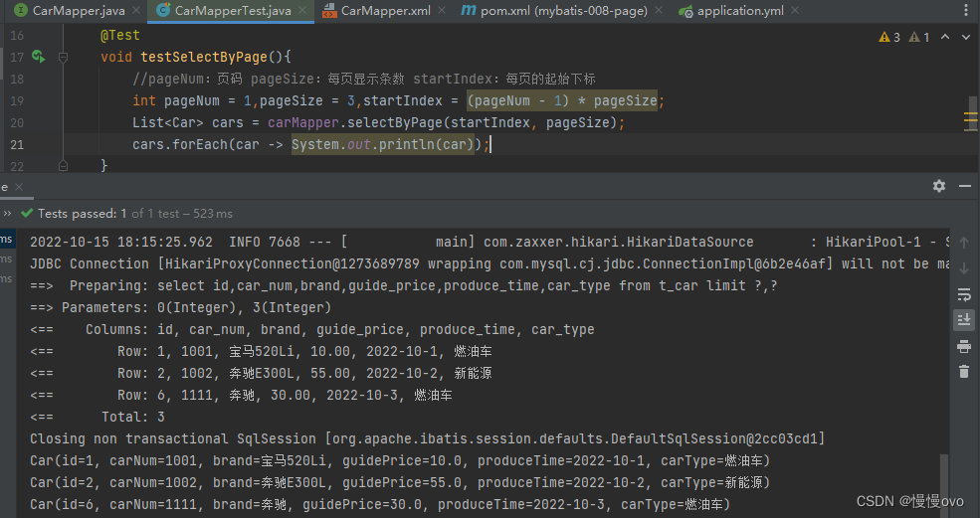Click the Parameters: 0(Integer), 3(Integer) line
Viewport: 980px width, 518px height.
(181, 307)
